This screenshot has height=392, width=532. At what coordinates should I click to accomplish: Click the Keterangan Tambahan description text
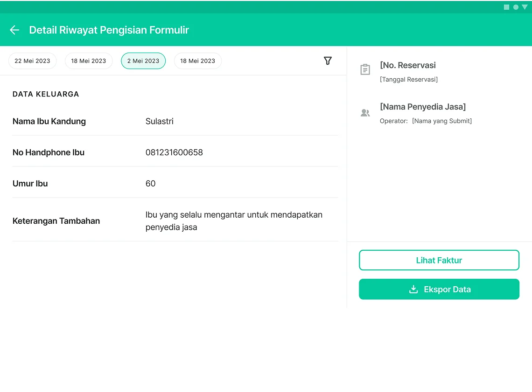click(x=234, y=221)
